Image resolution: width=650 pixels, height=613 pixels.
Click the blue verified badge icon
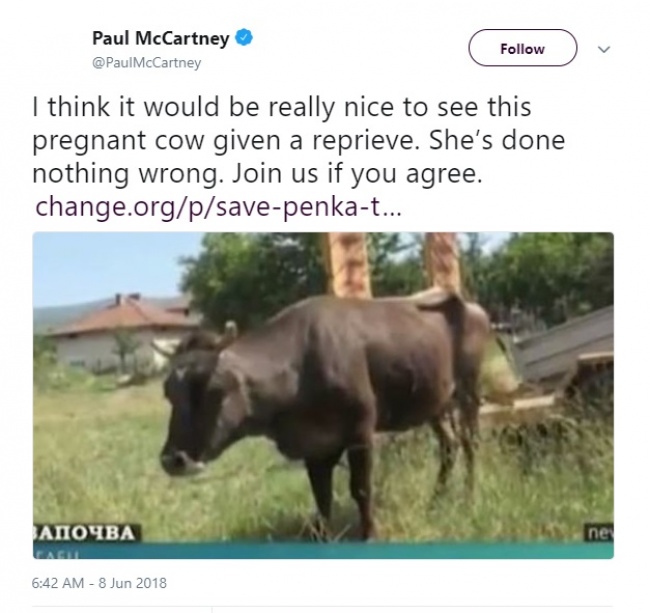[x=244, y=38]
